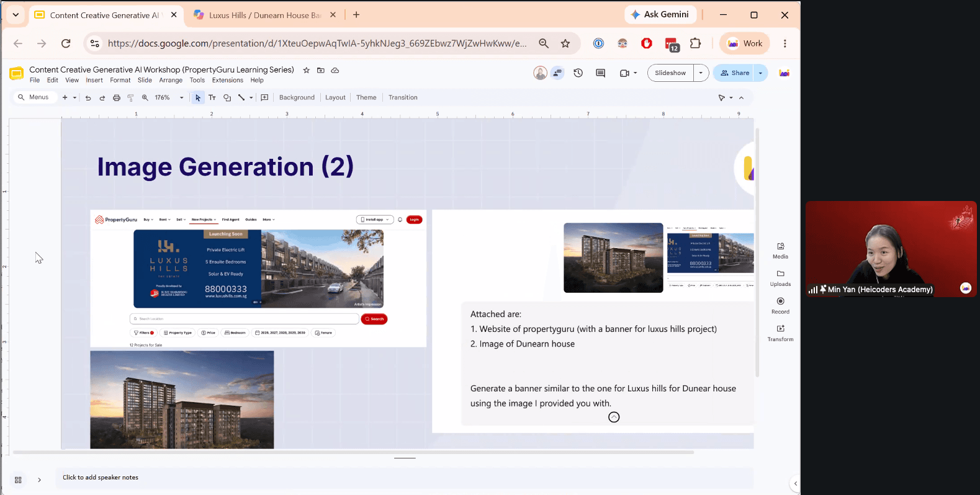Image resolution: width=980 pixels, height=495 pixels.
Task: Open the Extensions puzzle icon
Action: coord(695,43)
